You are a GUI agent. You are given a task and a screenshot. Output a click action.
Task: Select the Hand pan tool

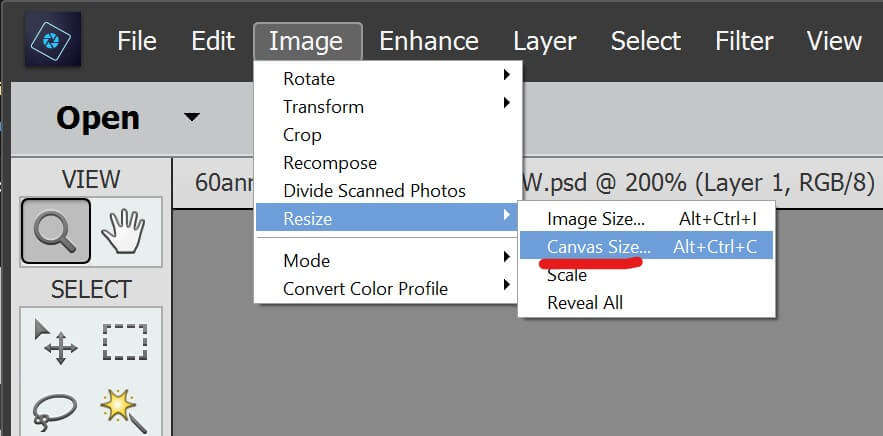125,232
